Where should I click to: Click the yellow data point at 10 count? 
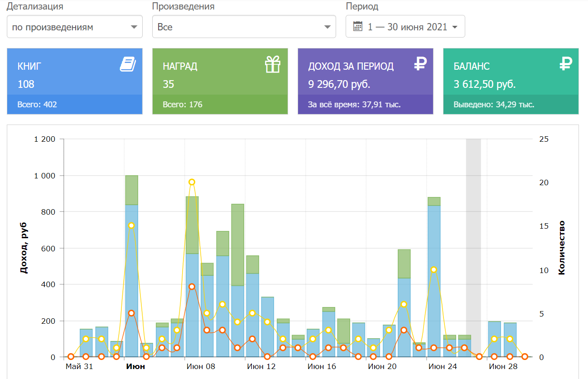point(434,269)
